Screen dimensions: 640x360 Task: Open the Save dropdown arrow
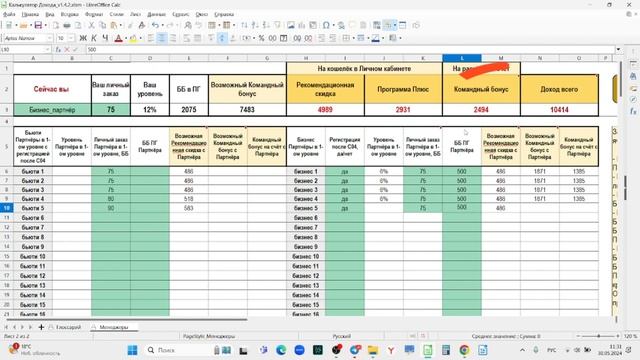coord(45,25)
